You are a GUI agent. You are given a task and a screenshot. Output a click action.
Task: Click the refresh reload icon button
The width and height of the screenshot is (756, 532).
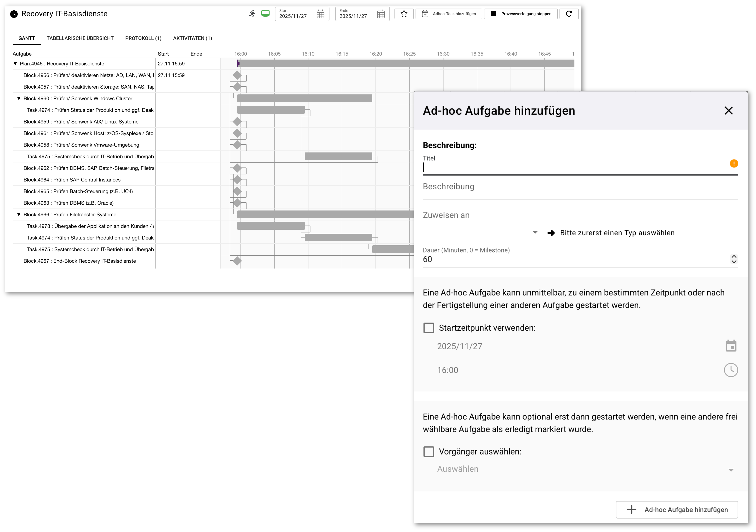point(569,14)
